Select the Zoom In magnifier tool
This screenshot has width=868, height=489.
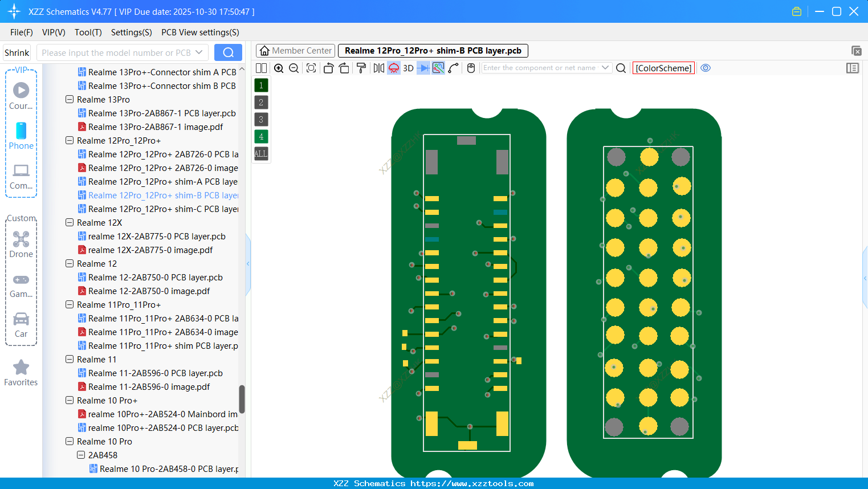click(x=279, y=68)
